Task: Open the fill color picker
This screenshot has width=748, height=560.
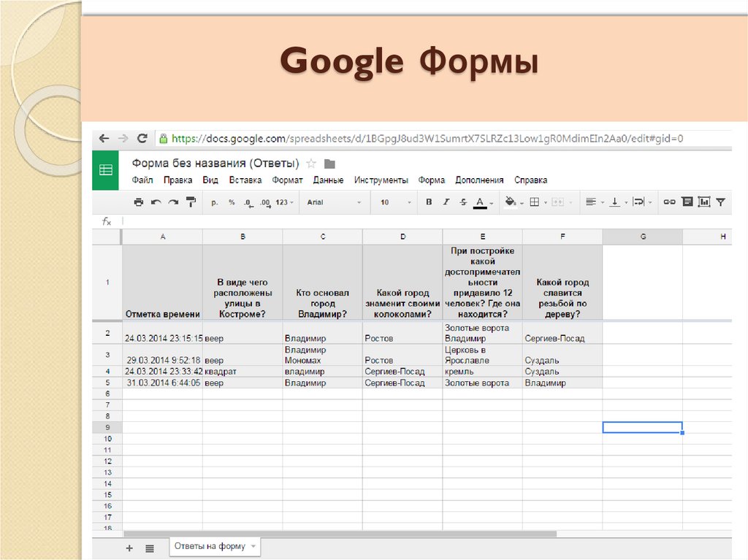Action: coord(514,202)
